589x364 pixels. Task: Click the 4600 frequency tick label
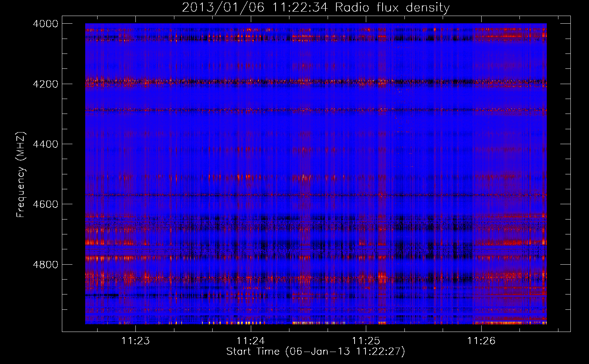point(46,204)
